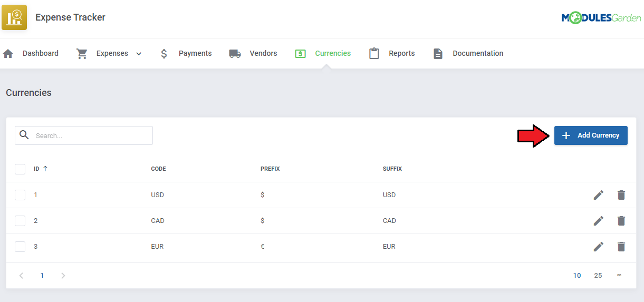Click the Dashboard home icon
The image size is (644, 302).
pyautogui.click(x=8, y=53)
